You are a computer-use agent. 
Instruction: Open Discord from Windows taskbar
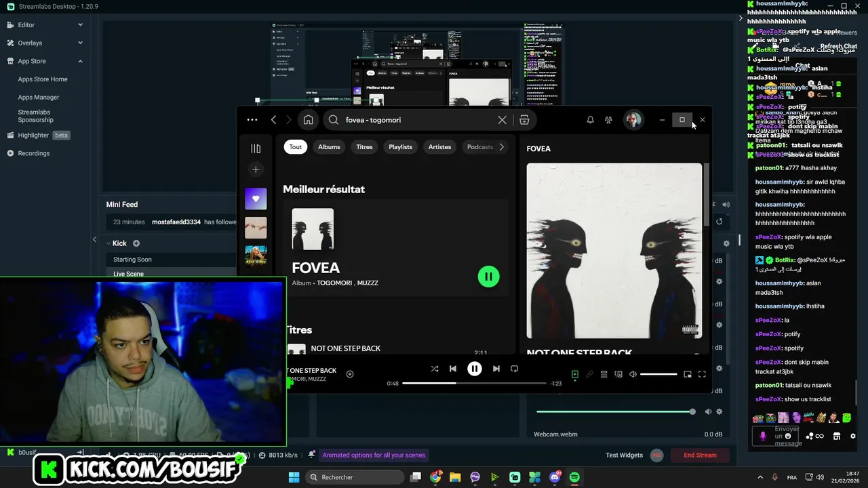click(x=555, y=477)
